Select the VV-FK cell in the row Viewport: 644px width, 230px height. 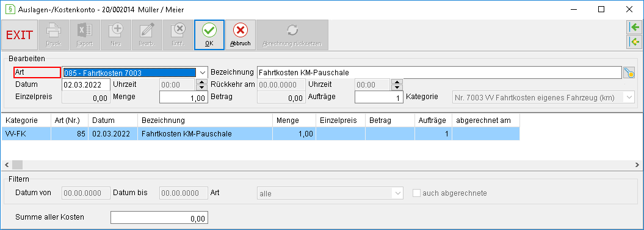coord(26,134)
